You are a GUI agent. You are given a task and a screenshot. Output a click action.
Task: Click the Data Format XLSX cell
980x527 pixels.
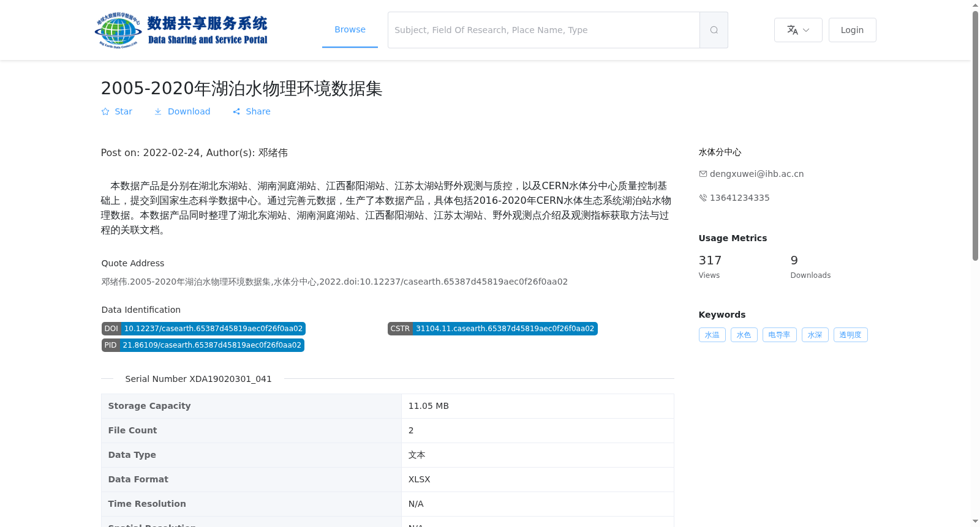pyautogui.click(x=537, y=479)
